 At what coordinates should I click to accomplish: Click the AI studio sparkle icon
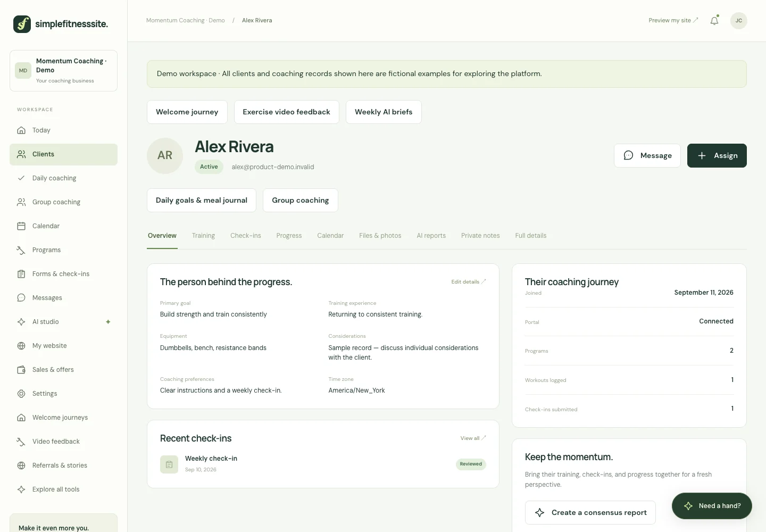coord(21,322)
